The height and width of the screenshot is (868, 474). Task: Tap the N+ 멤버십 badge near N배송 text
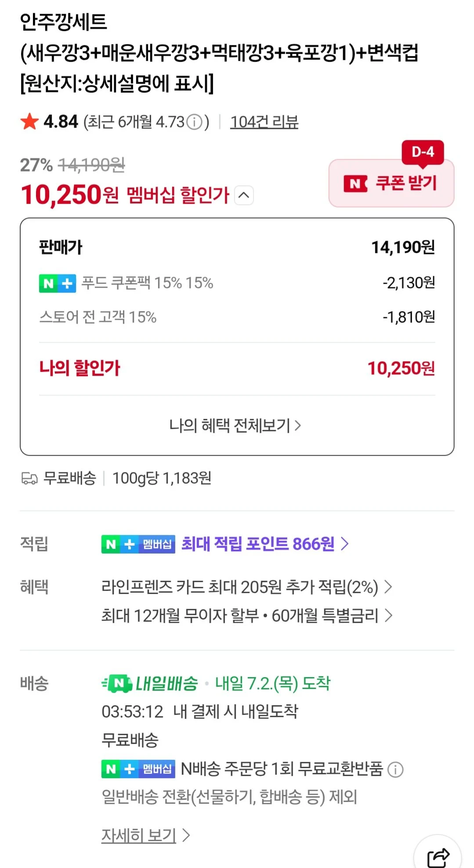(x=138, y=769)
